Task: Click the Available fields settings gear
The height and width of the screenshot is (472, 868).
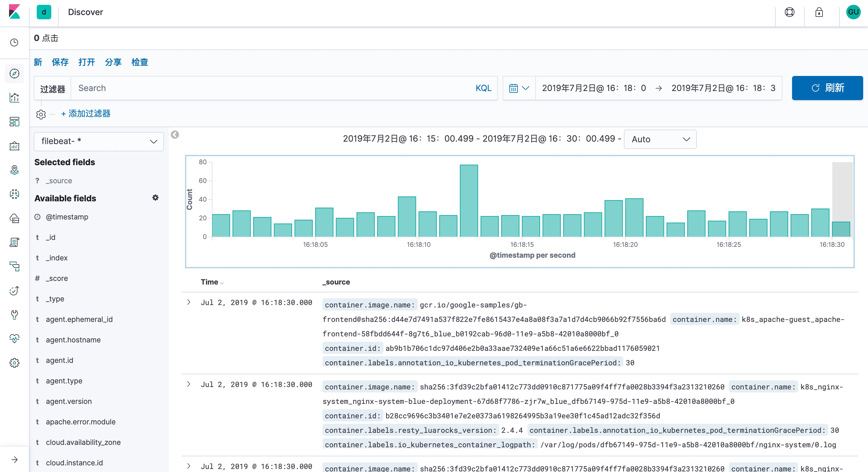Action: 155,198
